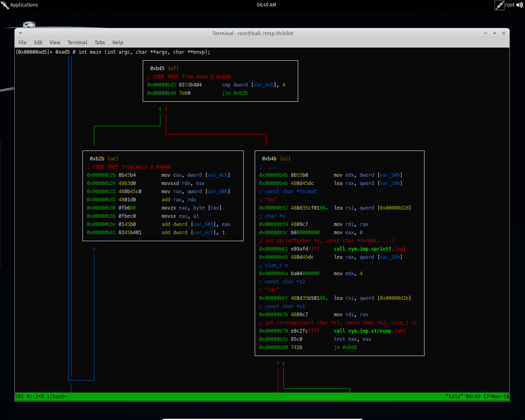Screen dimensions: 525x420
Task: Close the Terminal window
Action: 504,33
